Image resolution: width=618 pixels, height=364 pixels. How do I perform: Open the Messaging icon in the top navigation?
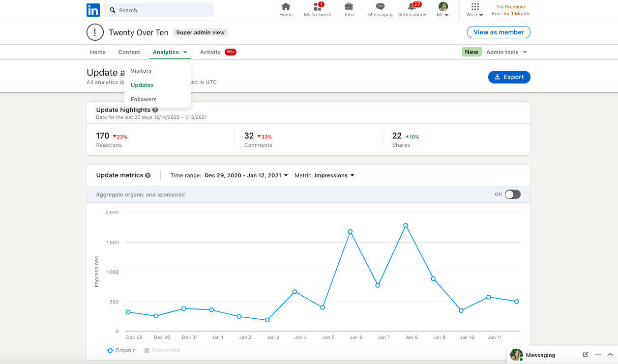380,7
